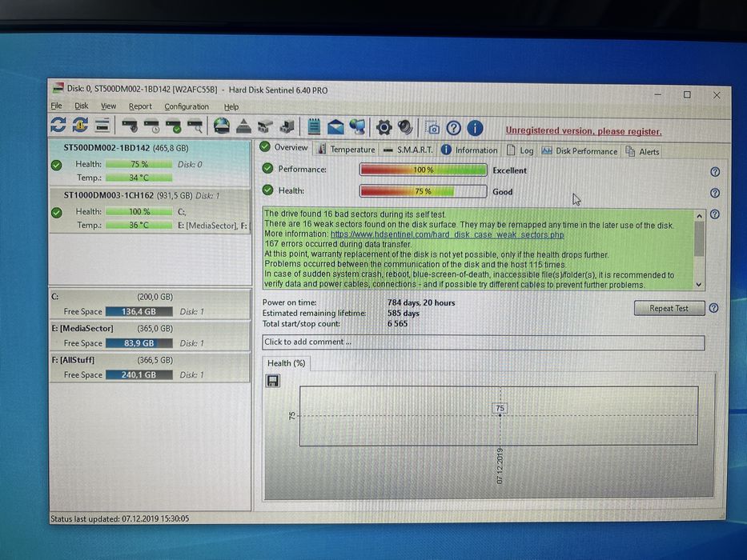This screenshot has width=747, height=560.
Task: Click the Repeat Test button
Action: [669, 308]
